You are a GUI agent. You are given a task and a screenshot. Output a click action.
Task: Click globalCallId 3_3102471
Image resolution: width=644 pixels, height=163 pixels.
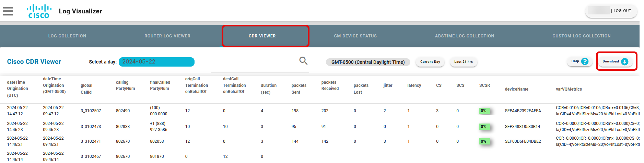[x=91, y=141]
